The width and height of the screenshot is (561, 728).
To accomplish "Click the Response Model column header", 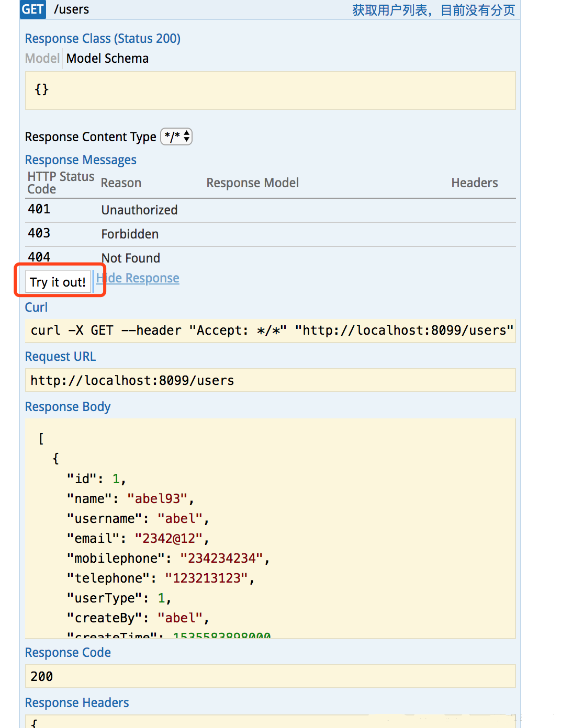I will point(253,183).
